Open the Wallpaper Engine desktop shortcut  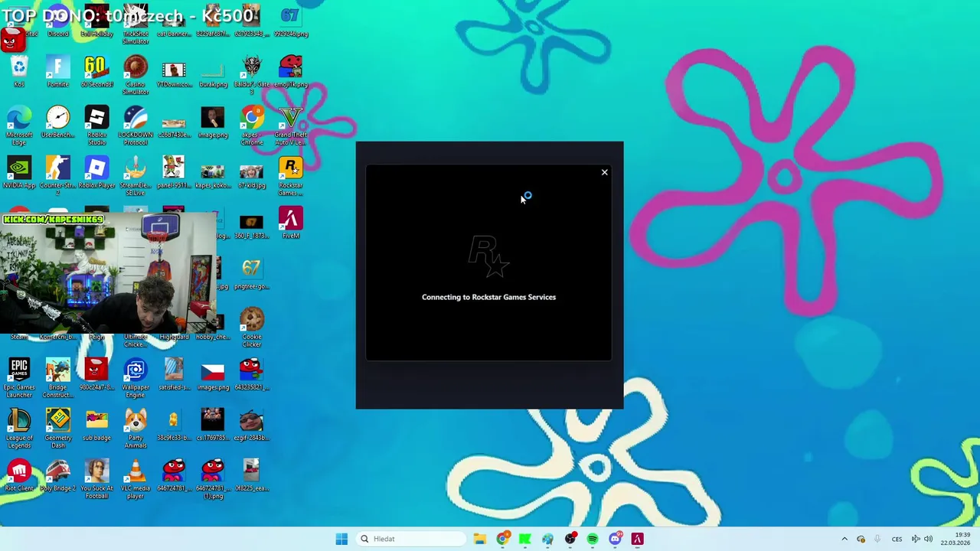coord(136,378)
